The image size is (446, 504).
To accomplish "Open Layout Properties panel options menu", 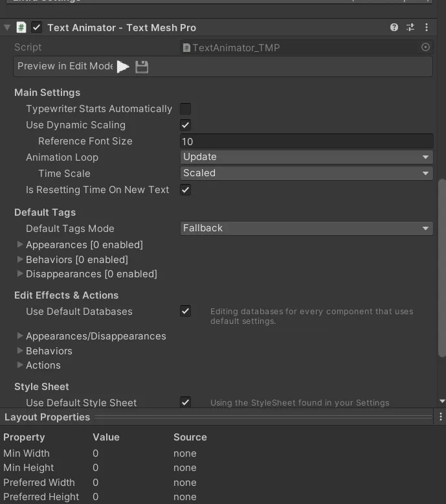I will tap(441, 417).
